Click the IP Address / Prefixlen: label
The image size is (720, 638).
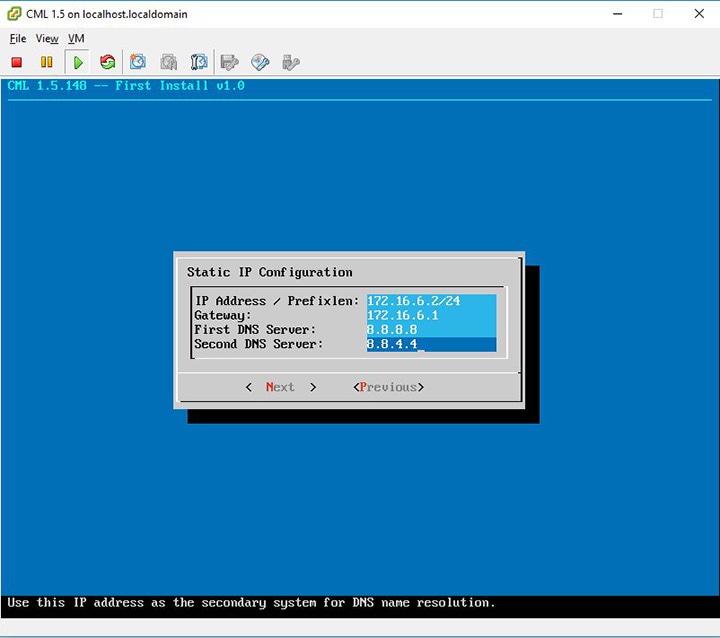click(x=277, y=301)
